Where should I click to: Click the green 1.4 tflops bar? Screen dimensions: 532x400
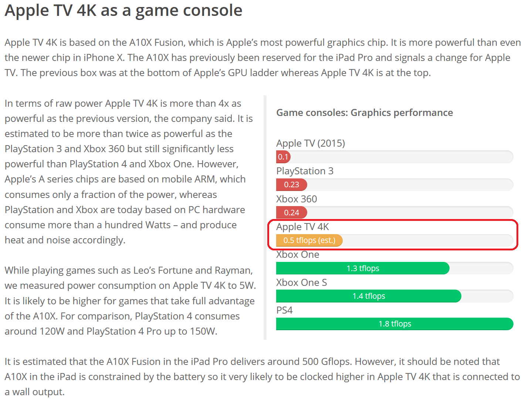[369, 296]
